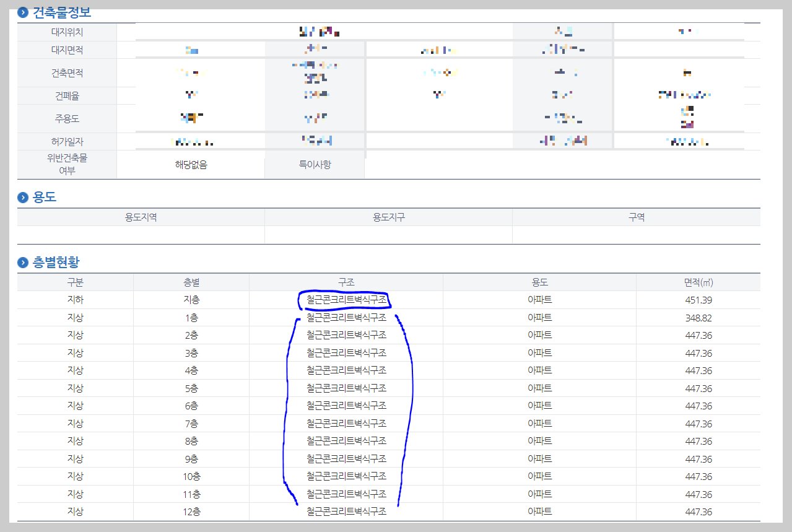
Task: Select 아파트 in the 10층 row
Action: [x=539, y=476]
